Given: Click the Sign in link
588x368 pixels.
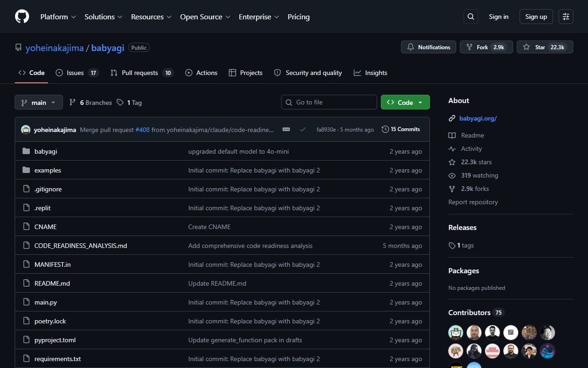Looking at the screenshot, I should [498, 17].
